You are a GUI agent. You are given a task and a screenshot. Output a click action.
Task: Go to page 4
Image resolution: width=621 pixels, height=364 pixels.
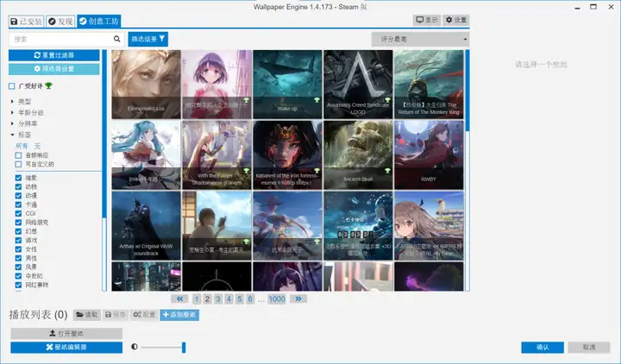click(229, 299)
